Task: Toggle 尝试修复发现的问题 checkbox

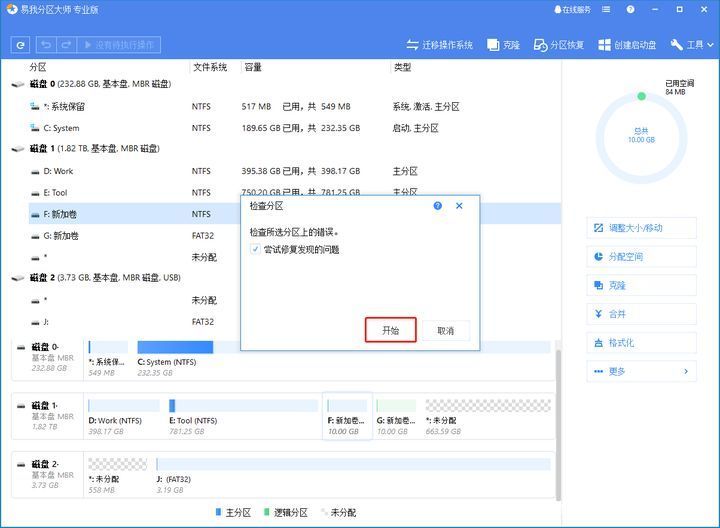Action: pyautogui.click(x=255, y=249)
